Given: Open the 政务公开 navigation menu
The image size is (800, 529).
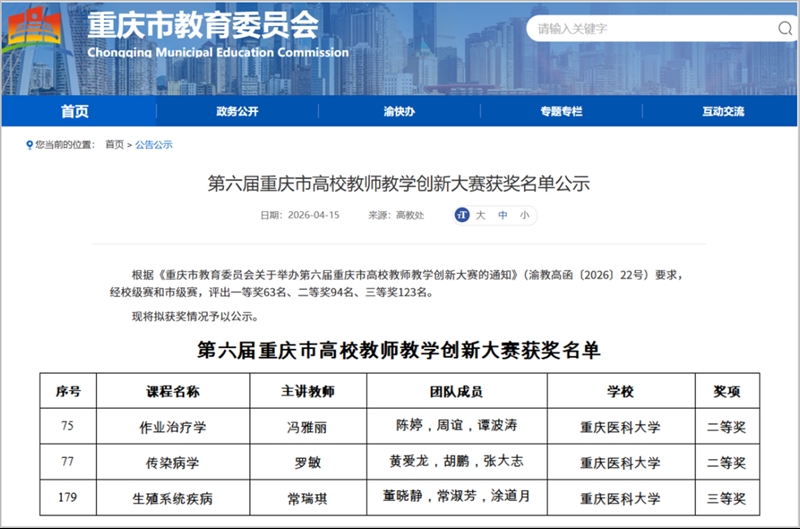Looking at the screenshot, I should 237,111.
